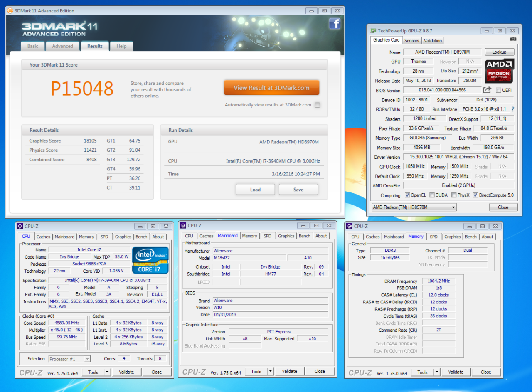Screen dimensions: 532x392
Task: Open the Facebook share icon in 3DMark
Action: [335, 24]
